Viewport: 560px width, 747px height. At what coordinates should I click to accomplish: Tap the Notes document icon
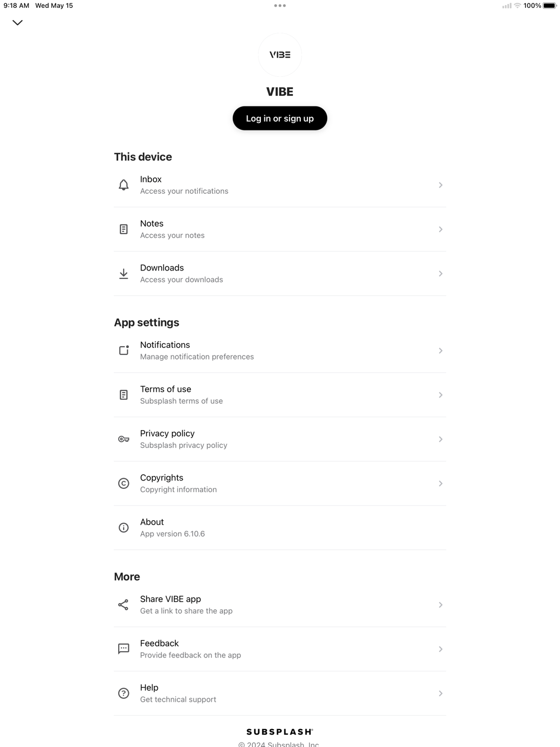point(124,229)
